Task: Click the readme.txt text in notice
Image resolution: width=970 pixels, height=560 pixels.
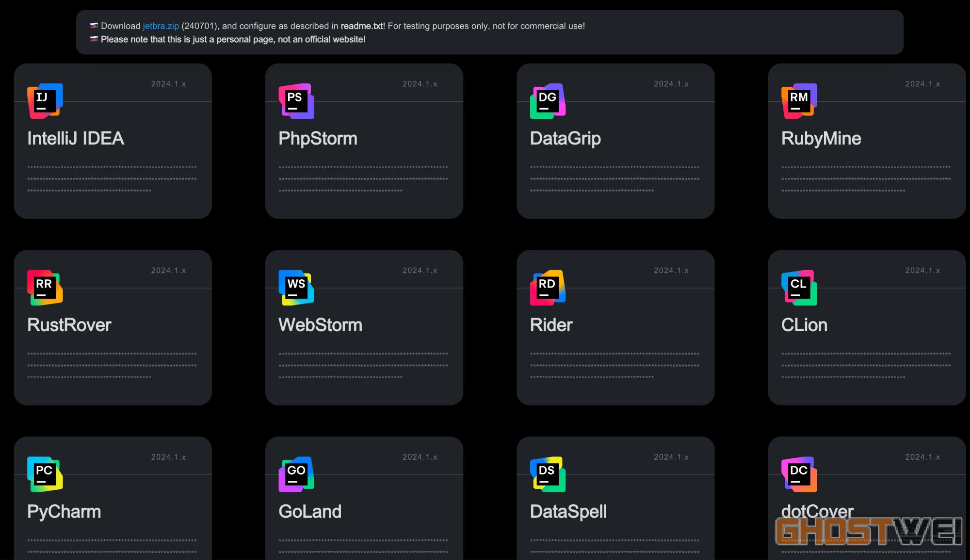Action: (361, 26)
